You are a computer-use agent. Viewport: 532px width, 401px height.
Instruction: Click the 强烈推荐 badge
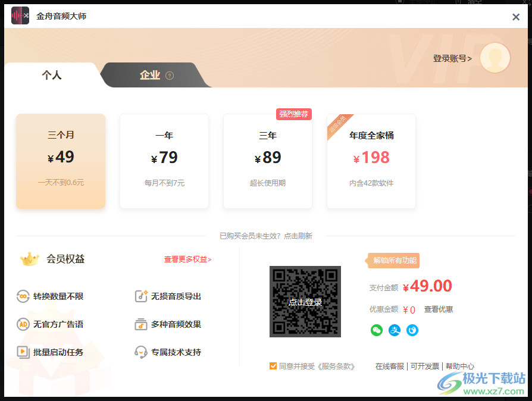294,114
